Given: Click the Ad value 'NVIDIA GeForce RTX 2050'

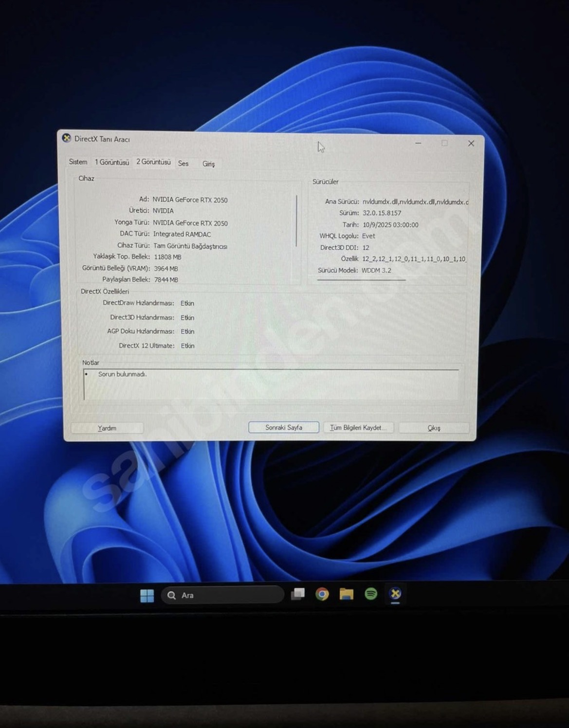Looking at the screenshot, I should [190, 200].
